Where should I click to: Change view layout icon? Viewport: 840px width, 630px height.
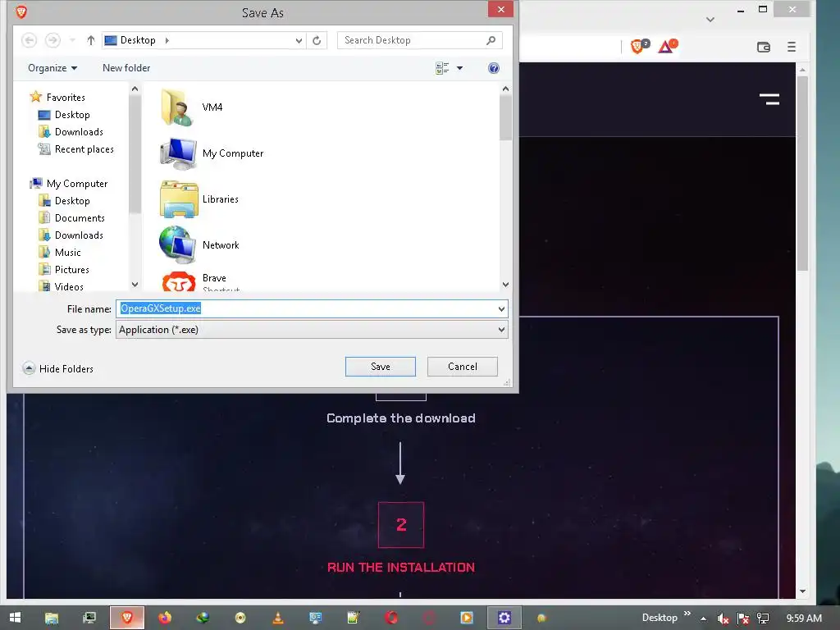(x=442, y=68)
